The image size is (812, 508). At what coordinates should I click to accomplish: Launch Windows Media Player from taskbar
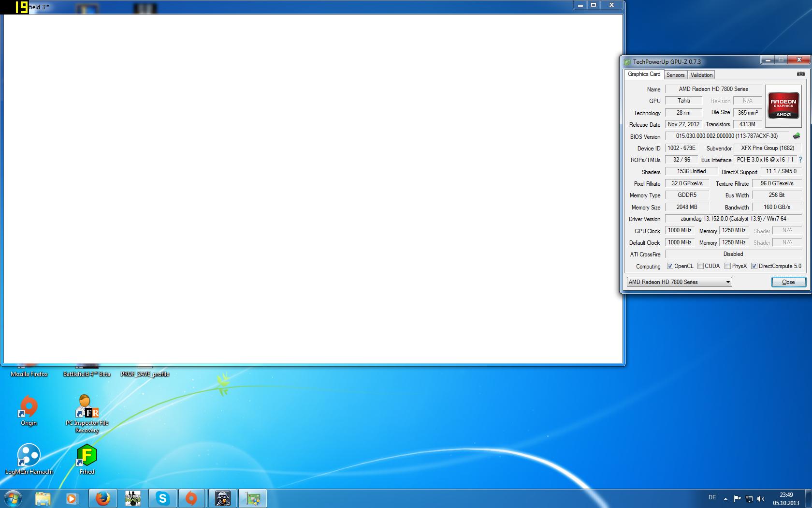click(72, 498)
